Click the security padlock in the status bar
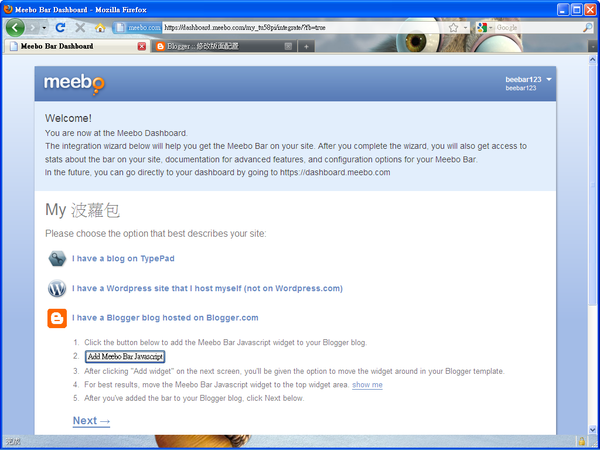This screenshot has height=450, width=600. (582, 442)
